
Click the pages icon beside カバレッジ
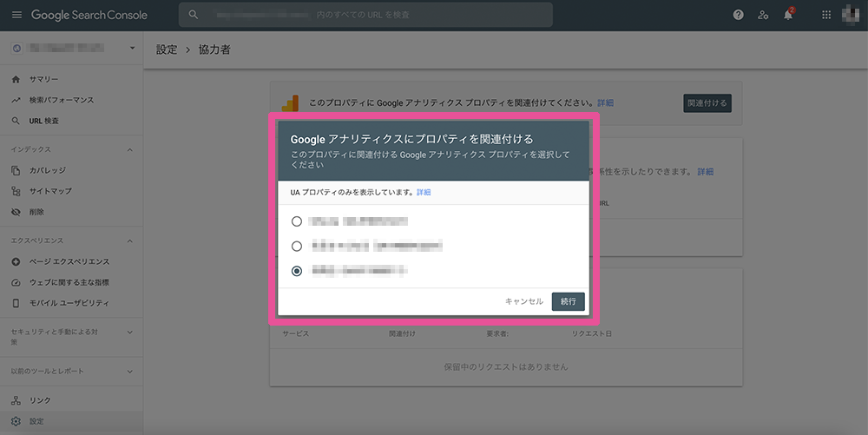coord(16,170)
